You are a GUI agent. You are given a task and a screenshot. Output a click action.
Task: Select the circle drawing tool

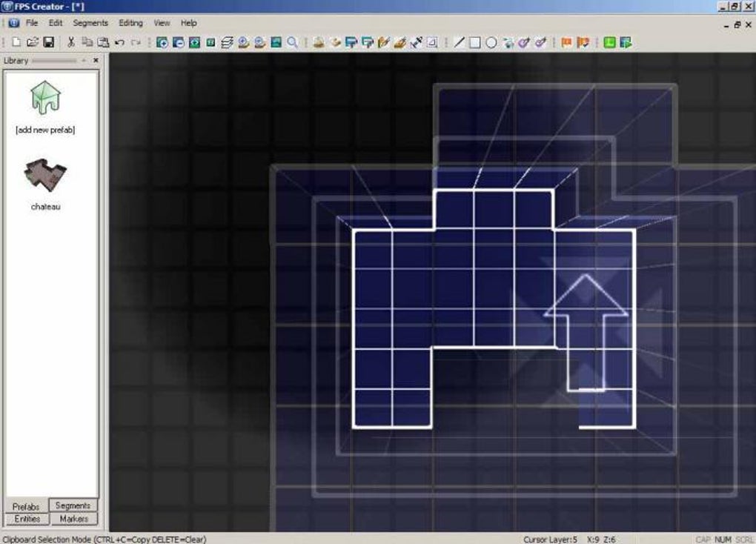[491, 42]
